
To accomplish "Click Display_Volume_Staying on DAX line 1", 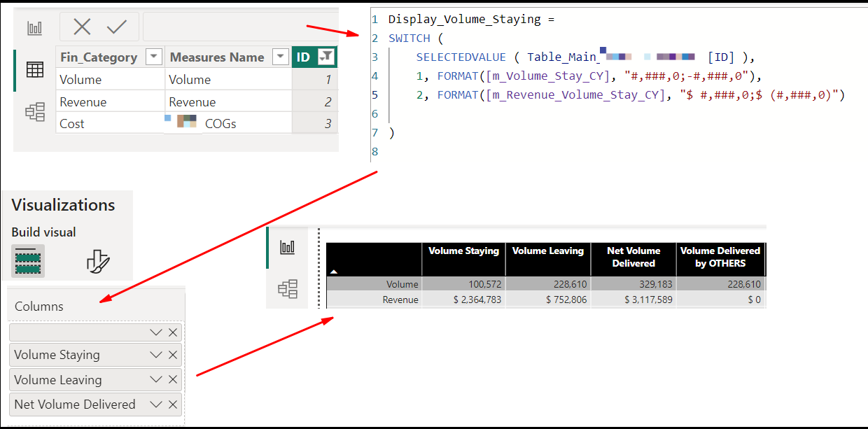I will 465,20.
